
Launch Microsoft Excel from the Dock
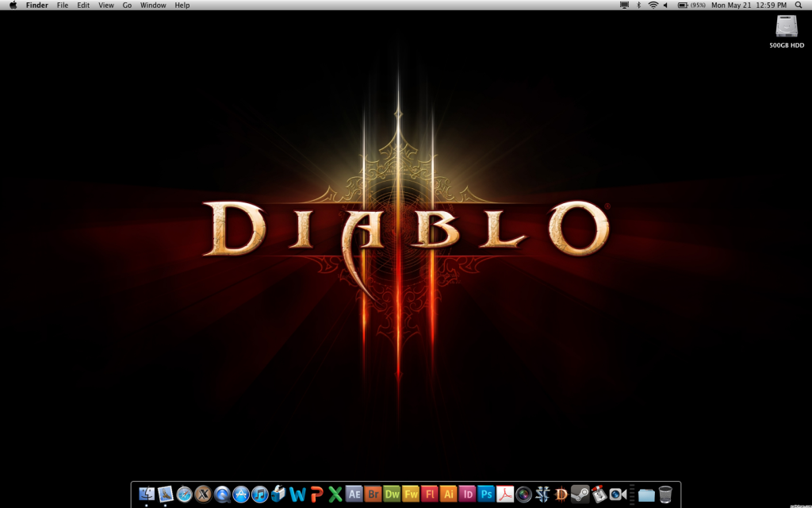click(335, 494)
